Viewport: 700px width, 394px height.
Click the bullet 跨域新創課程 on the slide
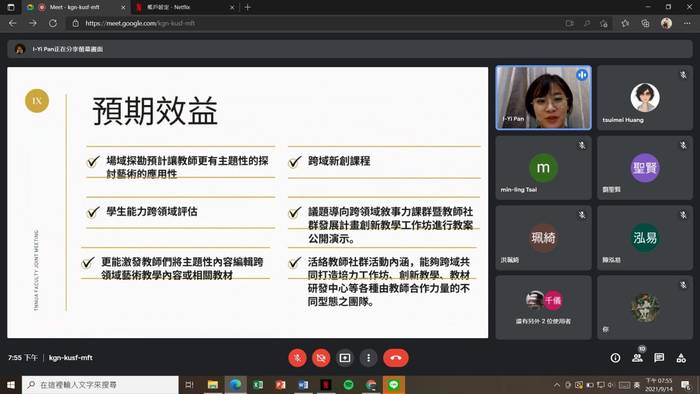(x=339, y=161)
